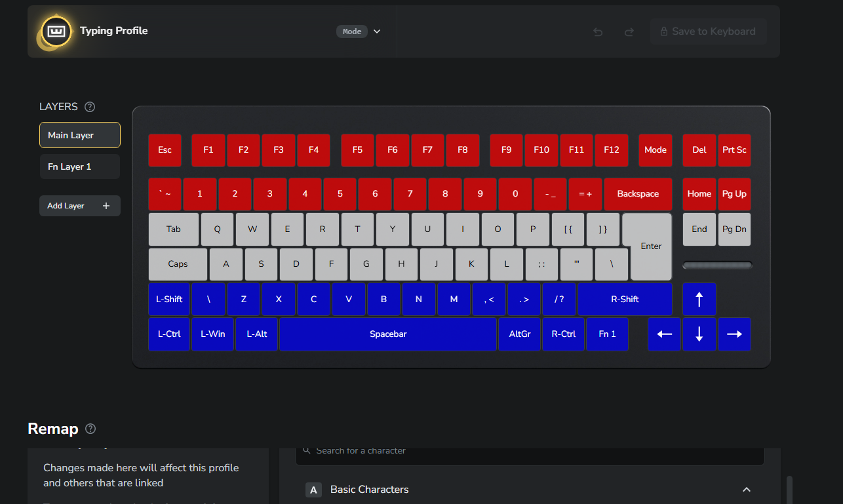Select the minus underscore key

(551, 194)
